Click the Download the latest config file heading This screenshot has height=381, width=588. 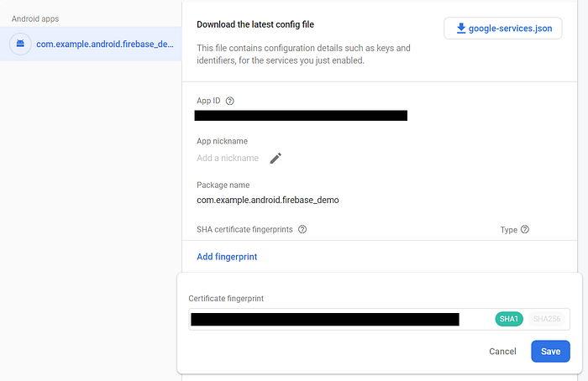click(x=255, y=24)
